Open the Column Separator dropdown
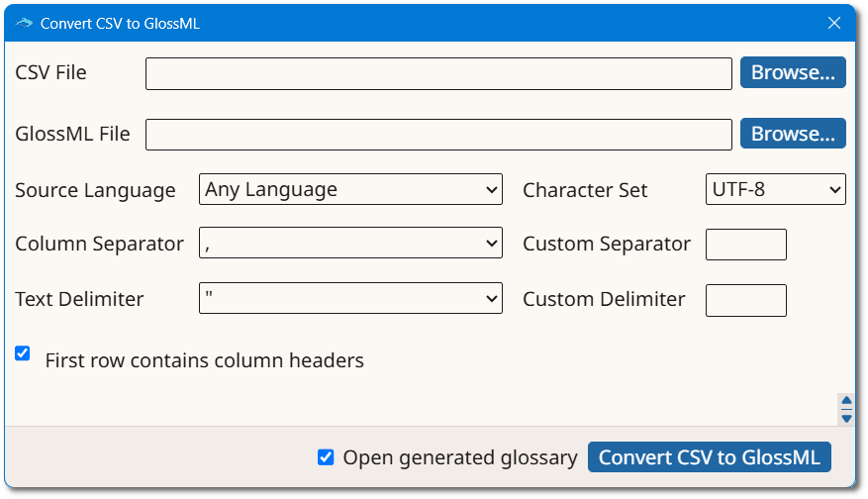The height and width of the screenshot is (499, 868). (350, 243)
